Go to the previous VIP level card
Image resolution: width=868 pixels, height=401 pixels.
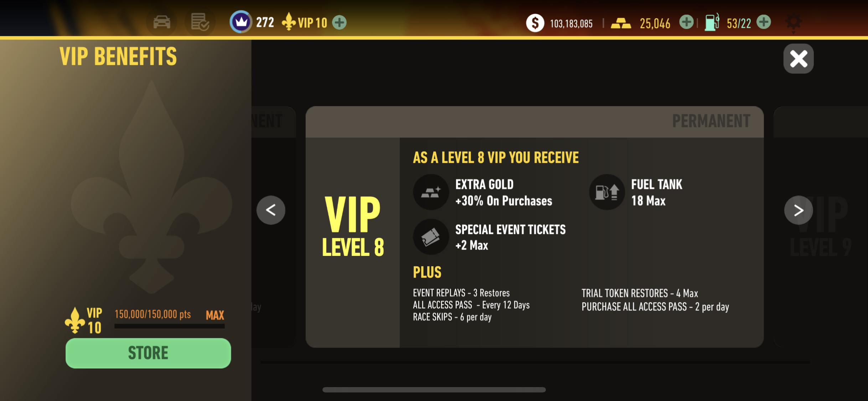(271, 210)
